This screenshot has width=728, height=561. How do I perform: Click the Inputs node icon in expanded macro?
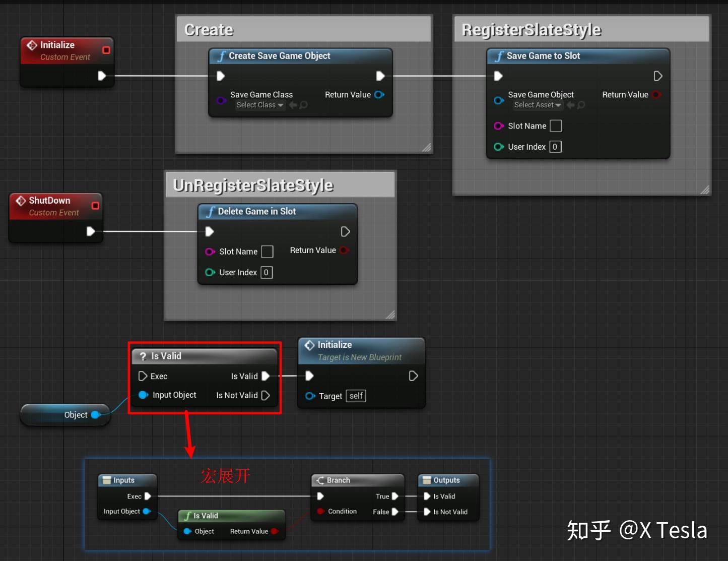tap(108, 480)
